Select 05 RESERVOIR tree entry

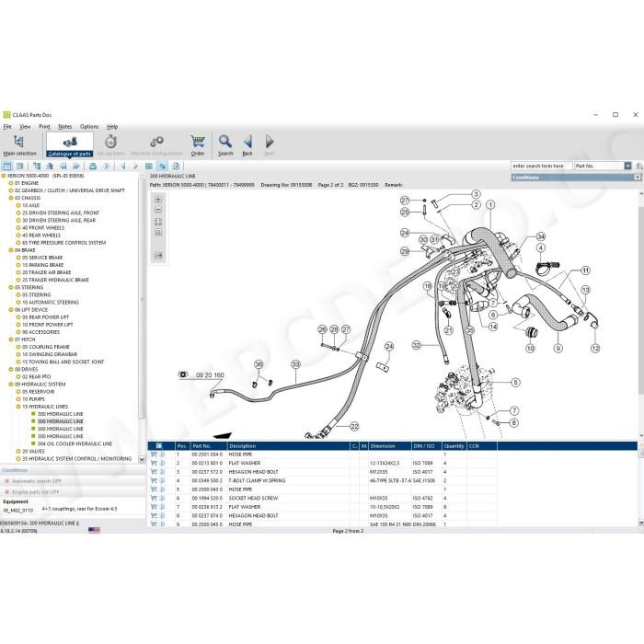pos(39,392)
